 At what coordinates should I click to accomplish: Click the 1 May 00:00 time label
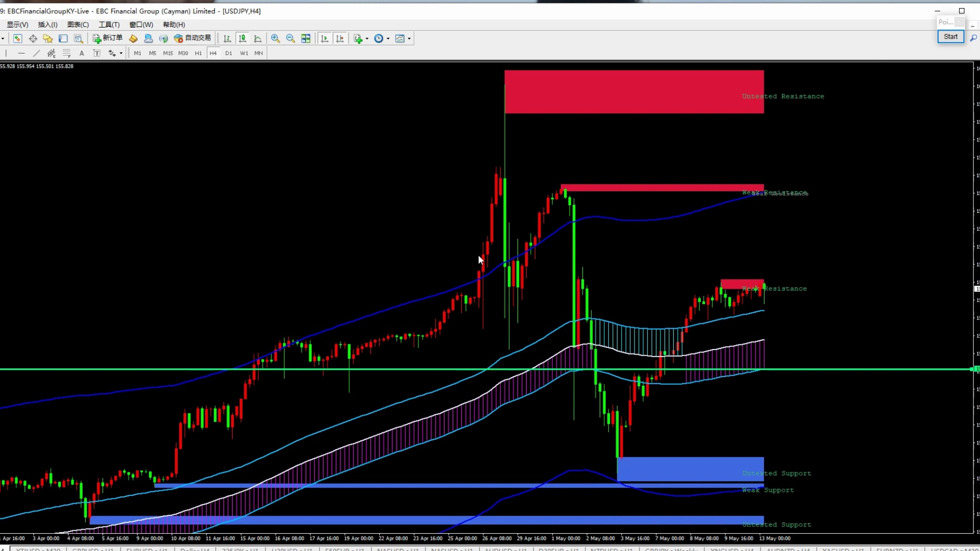point(566,538)
